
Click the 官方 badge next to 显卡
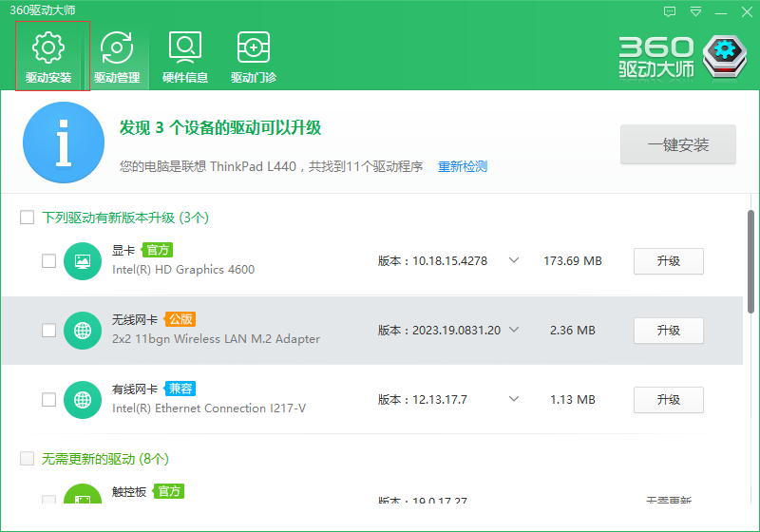[157, 250]
